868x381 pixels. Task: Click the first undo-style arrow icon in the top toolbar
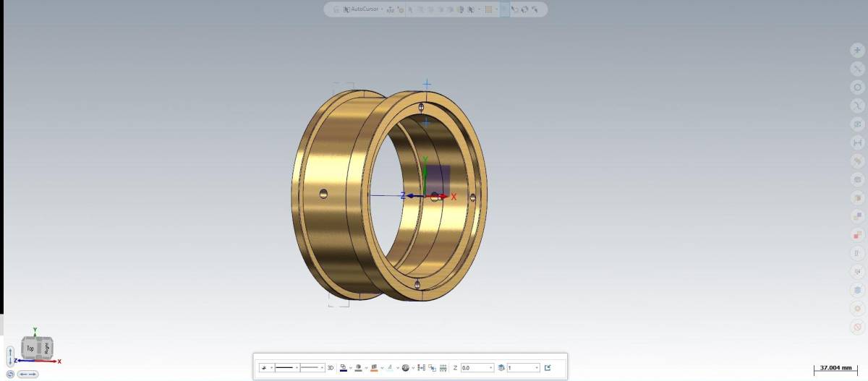[x=514, y=9]
